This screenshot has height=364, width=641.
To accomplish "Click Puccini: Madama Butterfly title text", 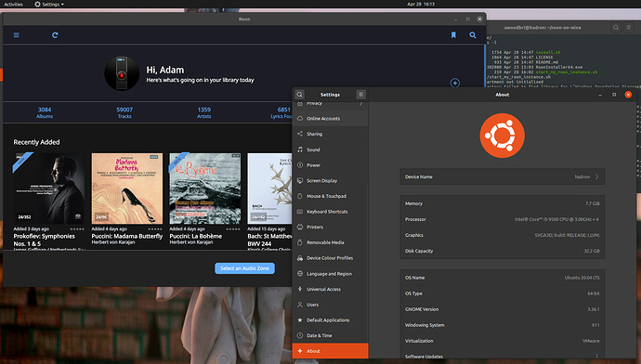I will pos(127,236).
